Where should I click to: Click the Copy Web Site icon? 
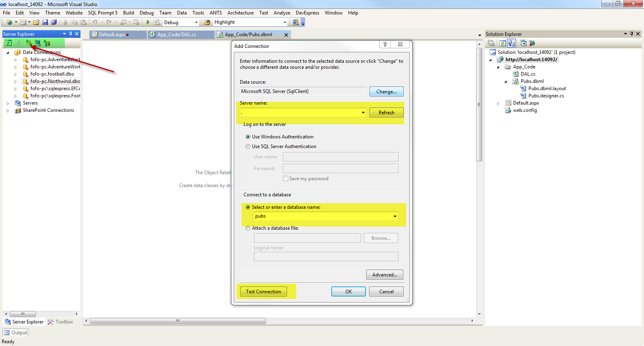(x=523, y=43)
